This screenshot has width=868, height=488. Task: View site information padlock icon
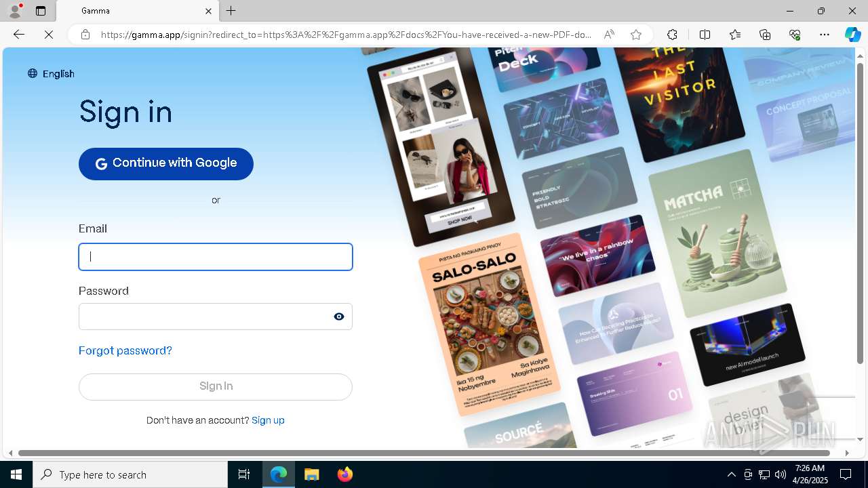click(85, 35)
